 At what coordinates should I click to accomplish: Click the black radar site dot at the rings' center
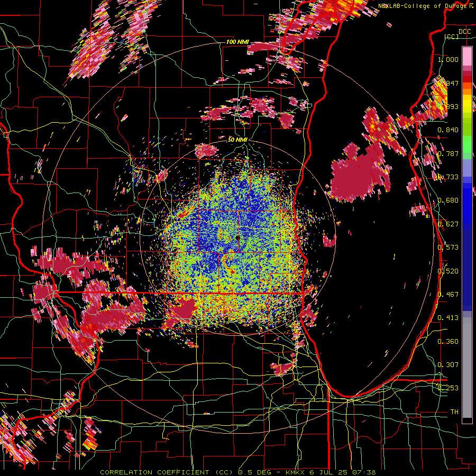pos(237,237)
